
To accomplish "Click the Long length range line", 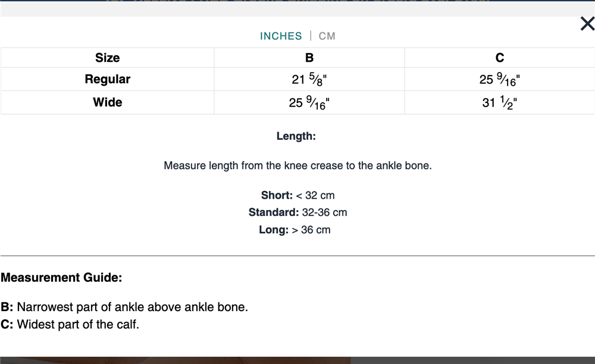I will point(295,230).
